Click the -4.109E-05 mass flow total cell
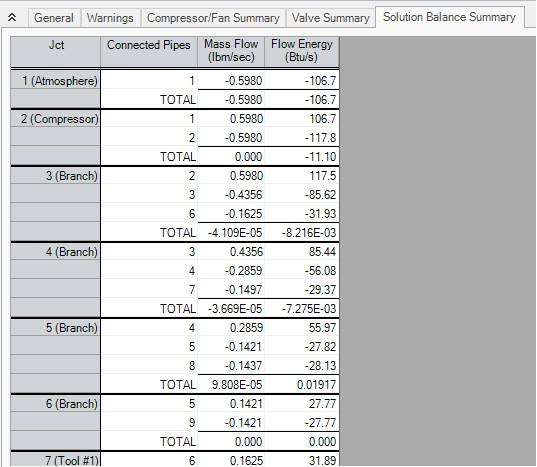The image size is (537, 467). (x=231, y=232)
